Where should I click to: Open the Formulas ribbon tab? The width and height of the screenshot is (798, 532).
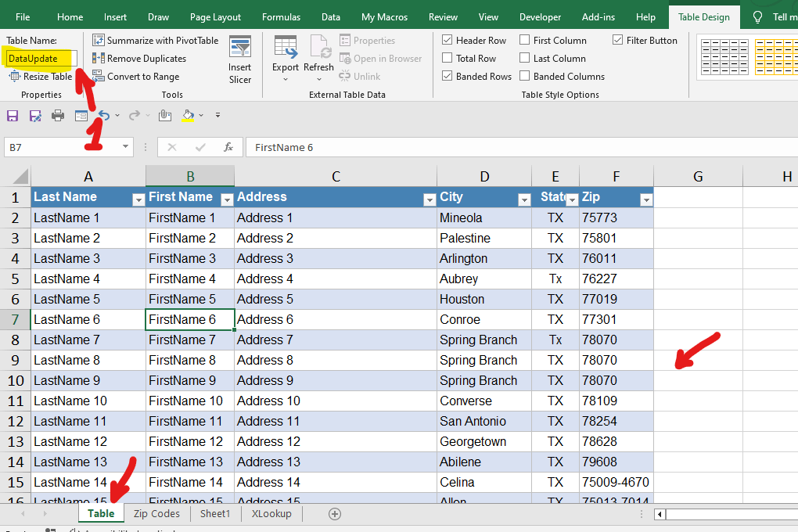click(281, 16)
